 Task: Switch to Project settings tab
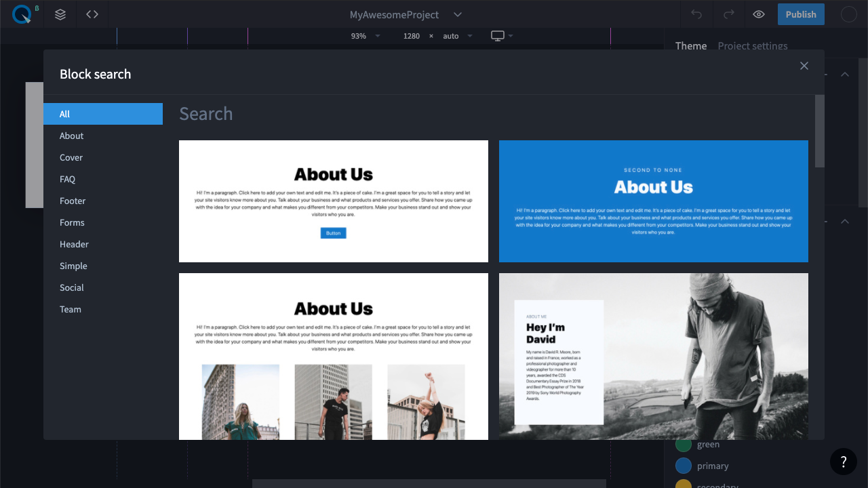tap(752, 46)
